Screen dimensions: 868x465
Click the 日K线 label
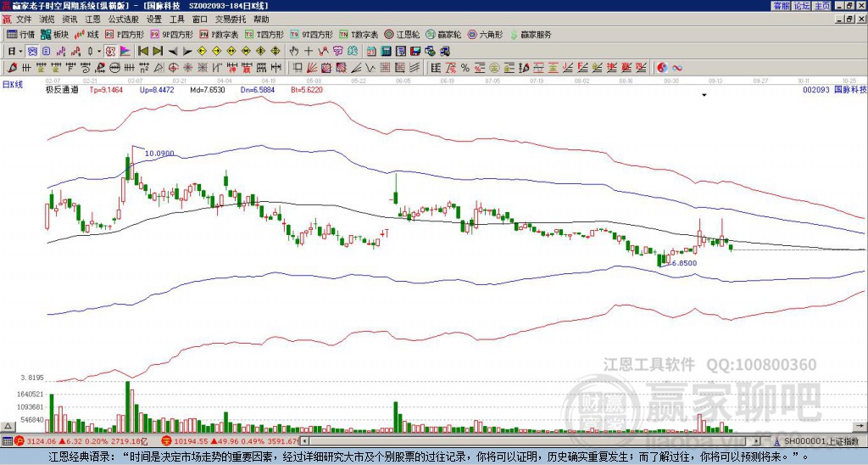[x=12, y=84]
